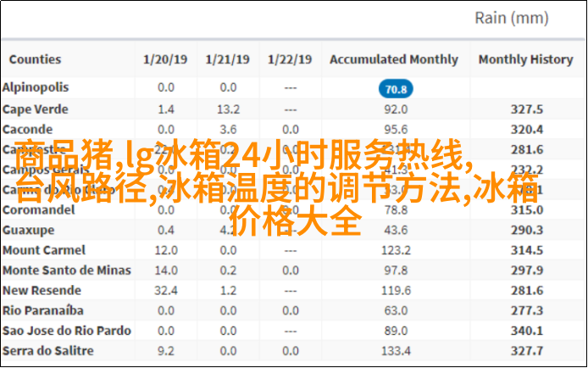This screenshot has height=368, width=588.
Task: Click the 327.7 history value for Serra do Salitre
Action: (x=527, y=351)
